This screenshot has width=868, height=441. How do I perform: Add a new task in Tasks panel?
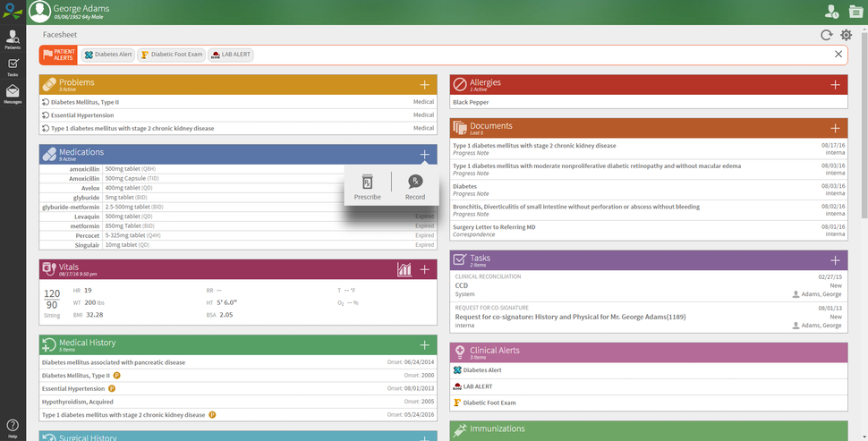click(835, 259)
